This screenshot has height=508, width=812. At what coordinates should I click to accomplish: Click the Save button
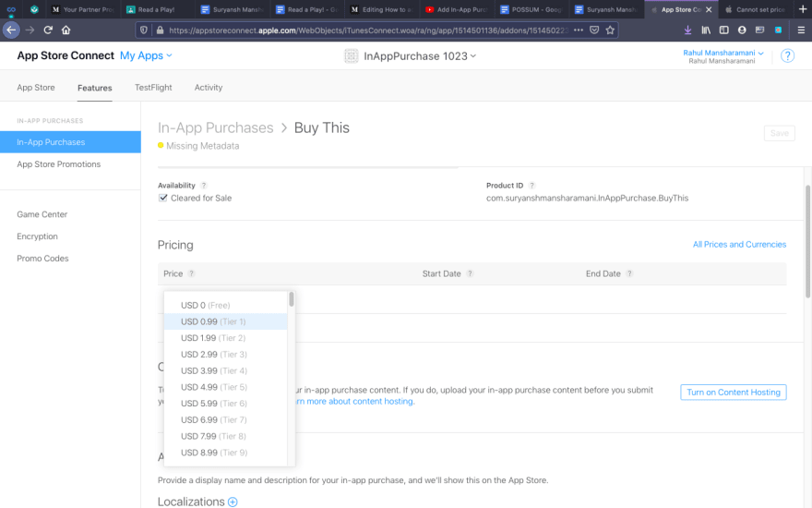point(780,133)
